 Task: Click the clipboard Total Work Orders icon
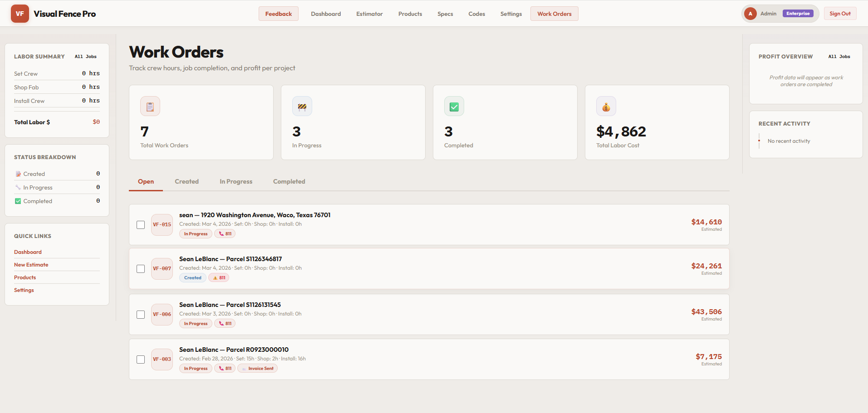point(150,107)
